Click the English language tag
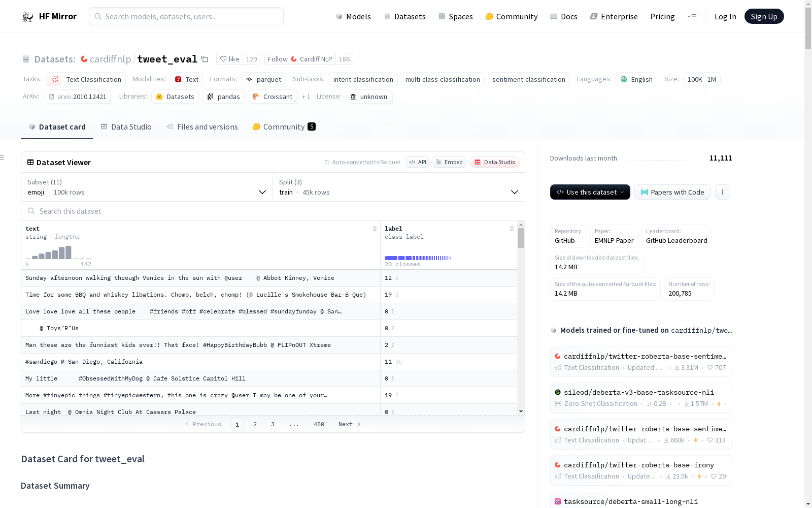This screenshot has width=812, height=508. pyautogui.click(x=636, y=79)
